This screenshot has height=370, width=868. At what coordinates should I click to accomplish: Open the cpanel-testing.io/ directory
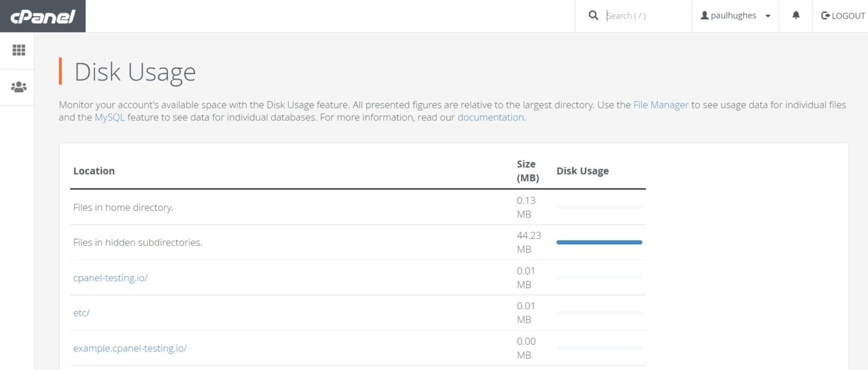[x=111, y=277]
